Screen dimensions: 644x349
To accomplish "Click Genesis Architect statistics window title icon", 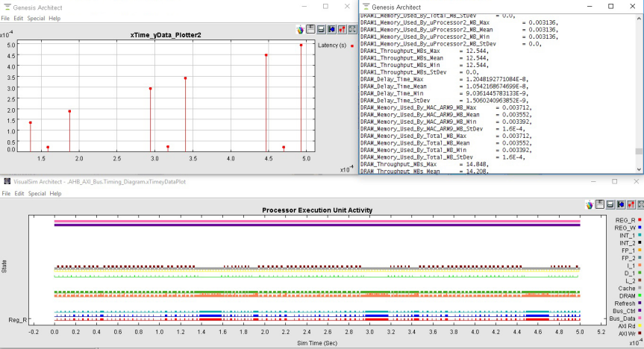I will coord(366,7).
